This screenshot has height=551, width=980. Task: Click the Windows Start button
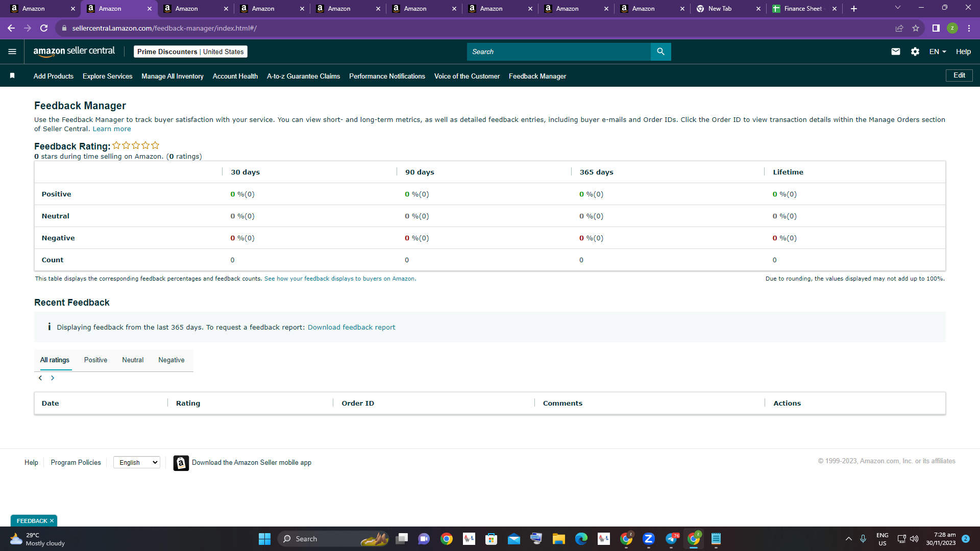(x=264, y=539)
